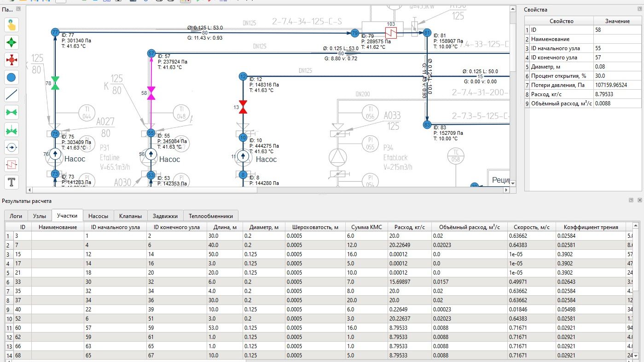644x362 pixels.
Task: Pick the text label T tool
Action: tap(12, 182)
